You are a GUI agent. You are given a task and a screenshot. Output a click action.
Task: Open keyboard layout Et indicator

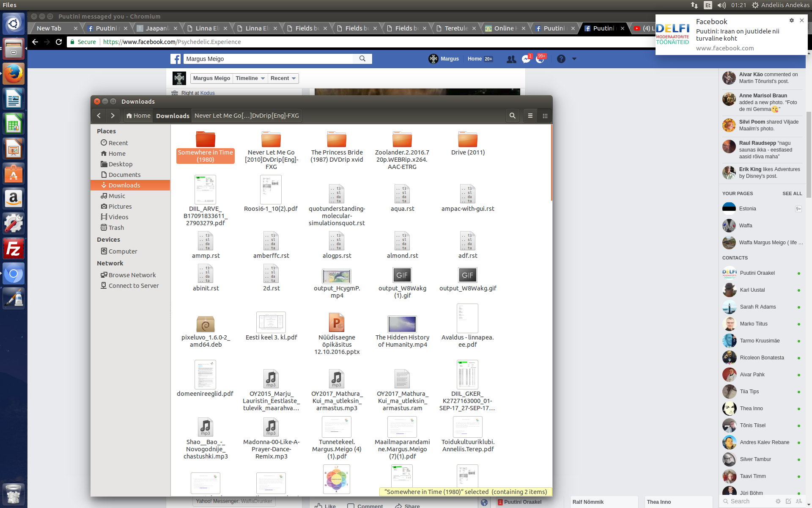pyautogui.click(x=708, y=5)
